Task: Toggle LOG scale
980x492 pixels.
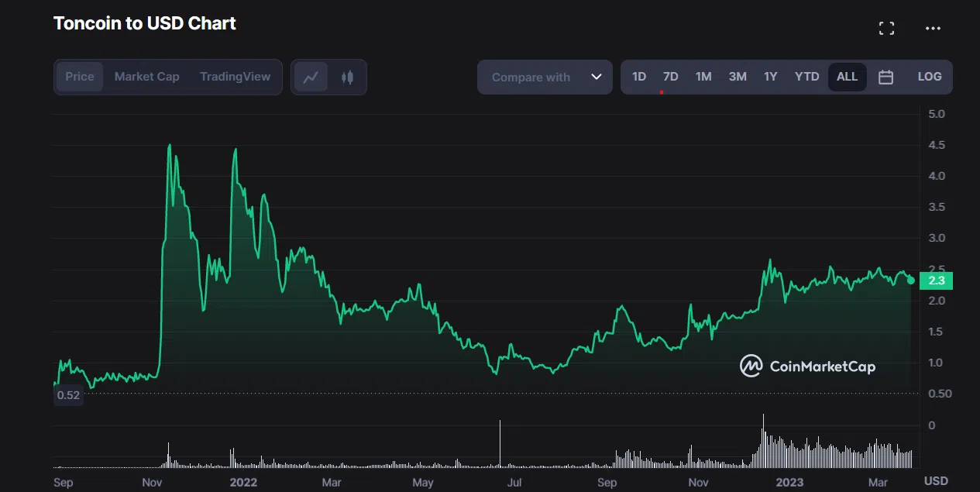Action: (930, 77)
